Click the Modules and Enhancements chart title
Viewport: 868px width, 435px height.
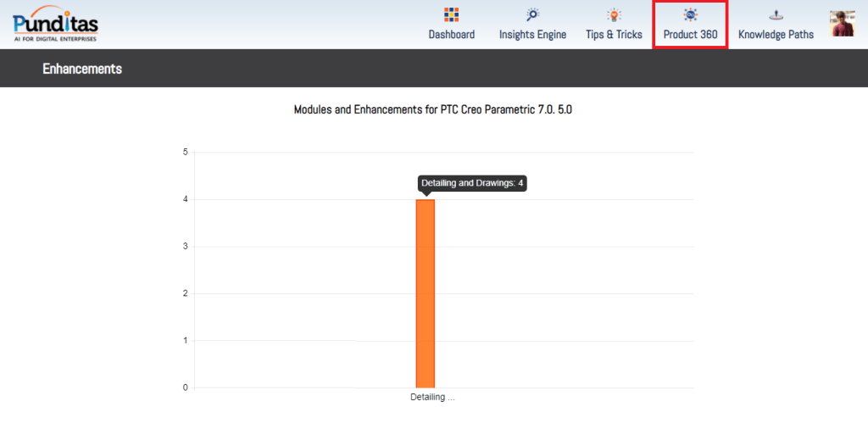(x=433, y=110)
